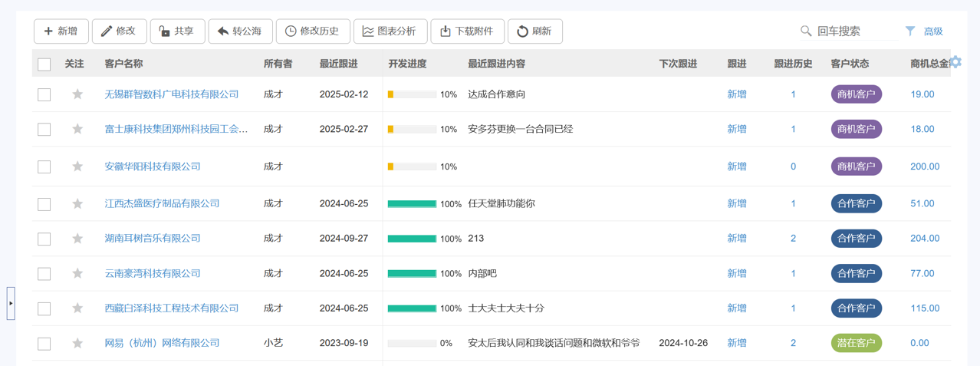The width and height of the screenshot is (980, 366).
Task: Star the 无锡群智数科广电科技有限公司 customer
Action: [x=77, y=94]
